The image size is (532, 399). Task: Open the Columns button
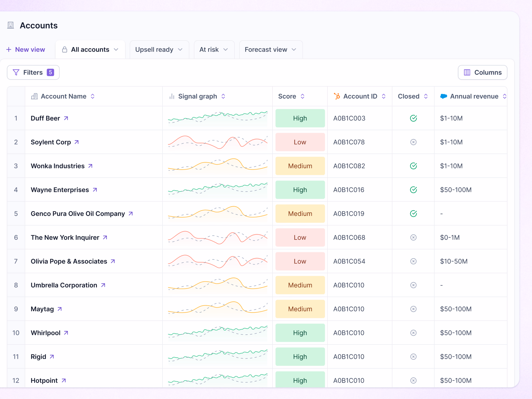[483, 72]
